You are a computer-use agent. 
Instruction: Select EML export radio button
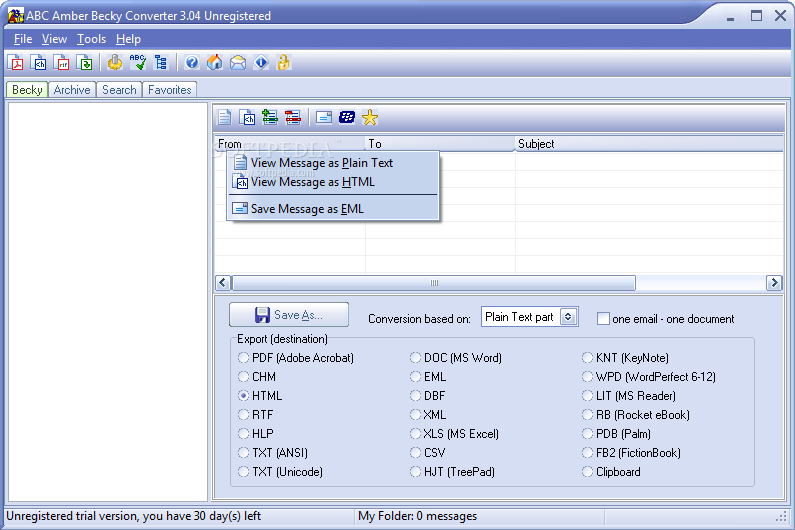pos(415,377)
